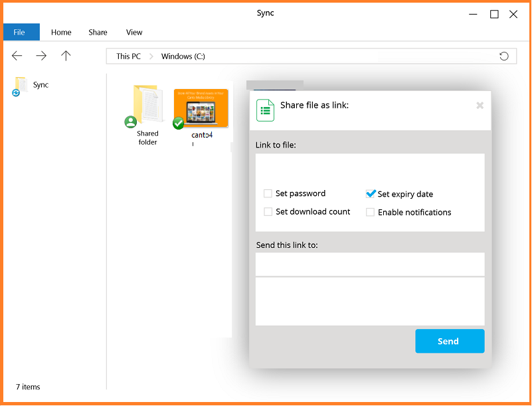Maximize the Sync window
This screenshot has height=406, width=532.
point(494,14)
